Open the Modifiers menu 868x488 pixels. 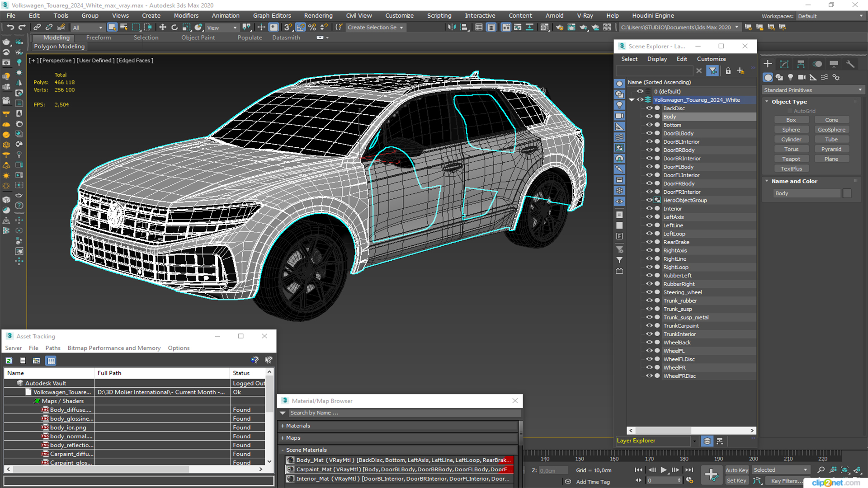pos(186,16)
